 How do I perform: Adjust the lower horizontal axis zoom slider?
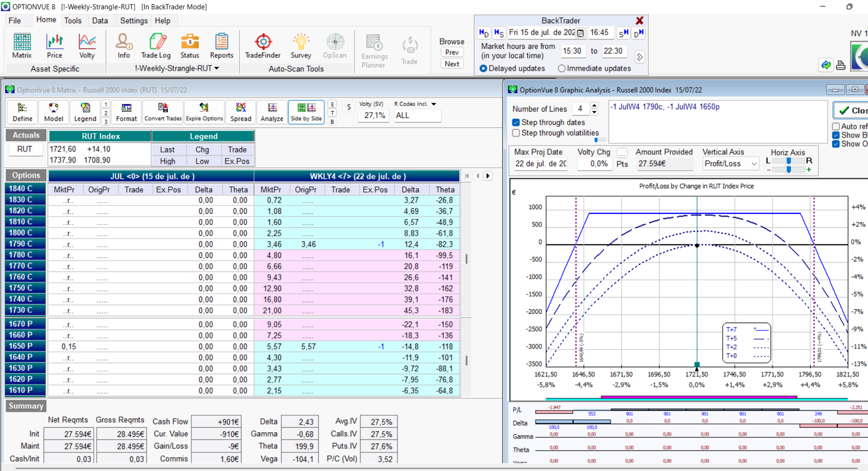(x=789, y=170)
